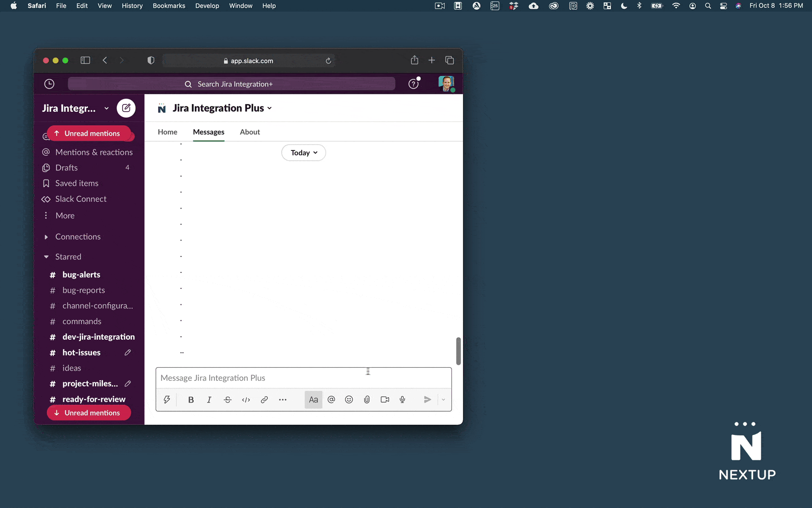This screenshot has width=812, height=508.
Task: Open shortcuts lightning bolt icon
Action: 167,400
